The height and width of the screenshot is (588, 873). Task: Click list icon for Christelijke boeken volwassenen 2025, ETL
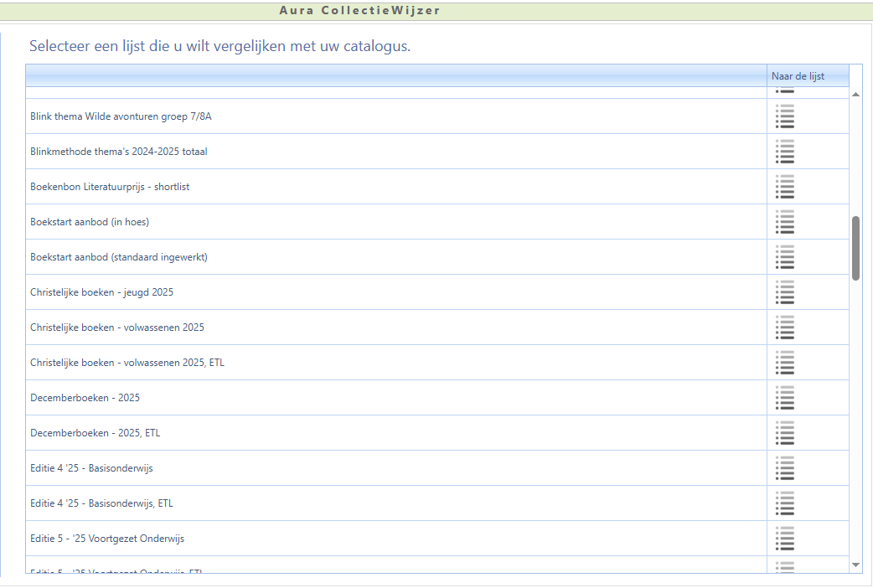tap(785, 363)
